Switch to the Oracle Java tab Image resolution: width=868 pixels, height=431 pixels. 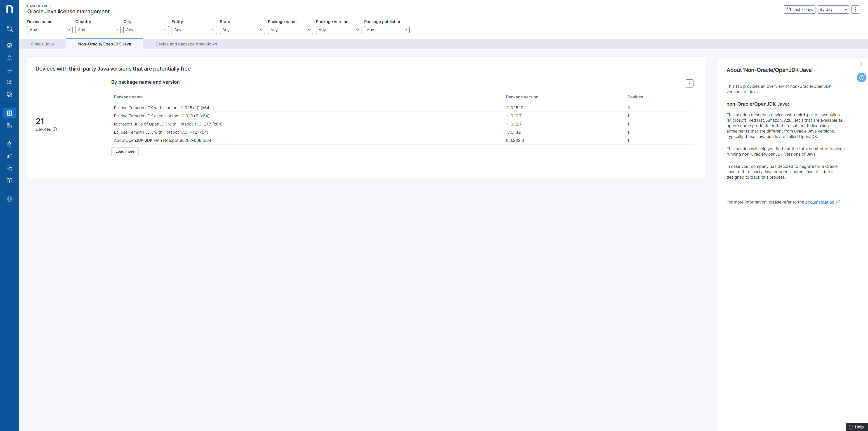(x=42, y=44)
